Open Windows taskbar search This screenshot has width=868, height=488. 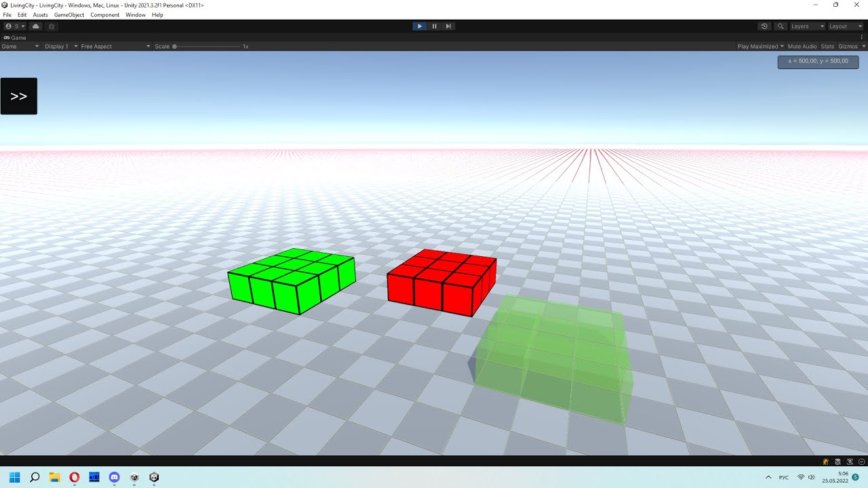pos(35,477)
